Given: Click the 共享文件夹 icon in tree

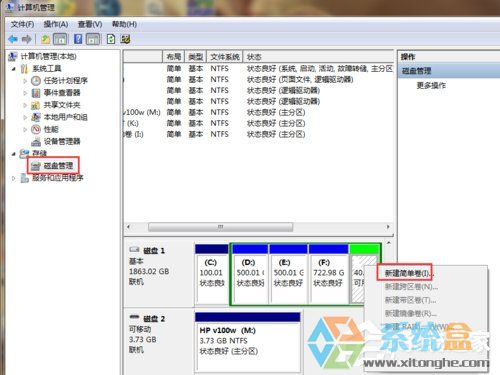Looking at the screenshot, I should click(36, 105).
